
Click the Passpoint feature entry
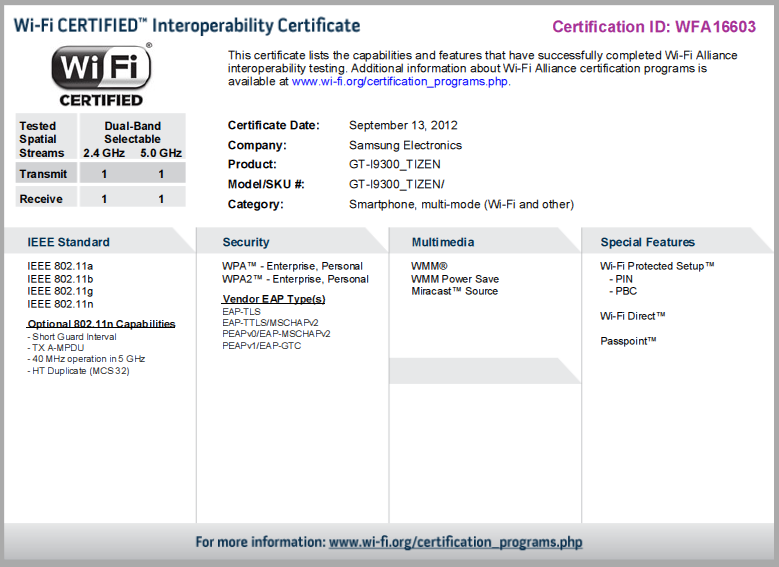(x=628, y=341)
